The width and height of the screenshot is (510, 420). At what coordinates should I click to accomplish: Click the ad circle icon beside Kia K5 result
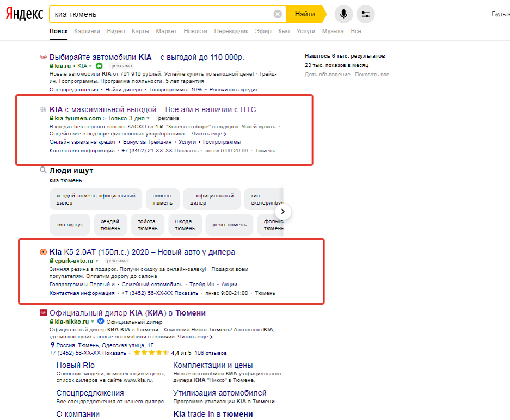43,252
